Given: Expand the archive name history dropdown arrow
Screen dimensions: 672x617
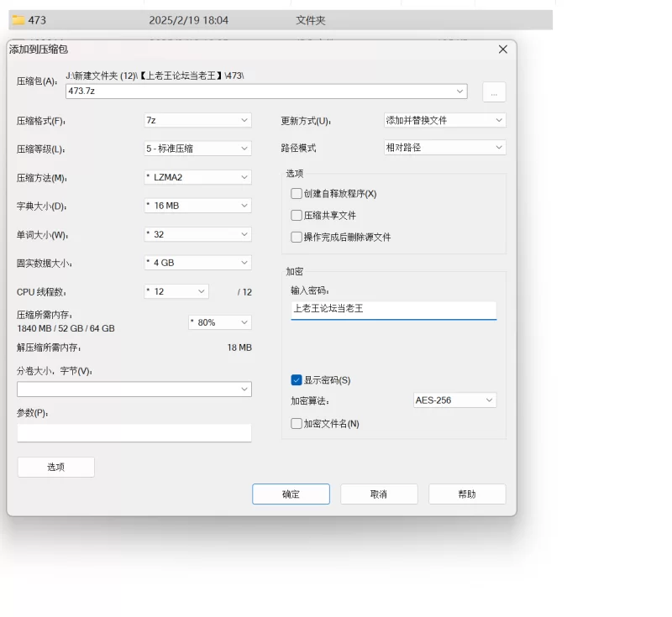Looking at the screenshot, I should pos(459,92).
